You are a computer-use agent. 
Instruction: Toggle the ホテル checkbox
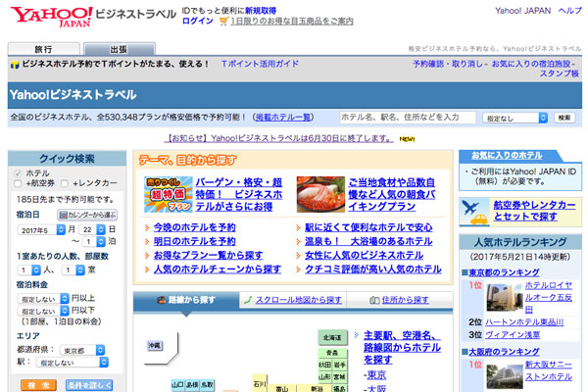click(x=18, y=173)
